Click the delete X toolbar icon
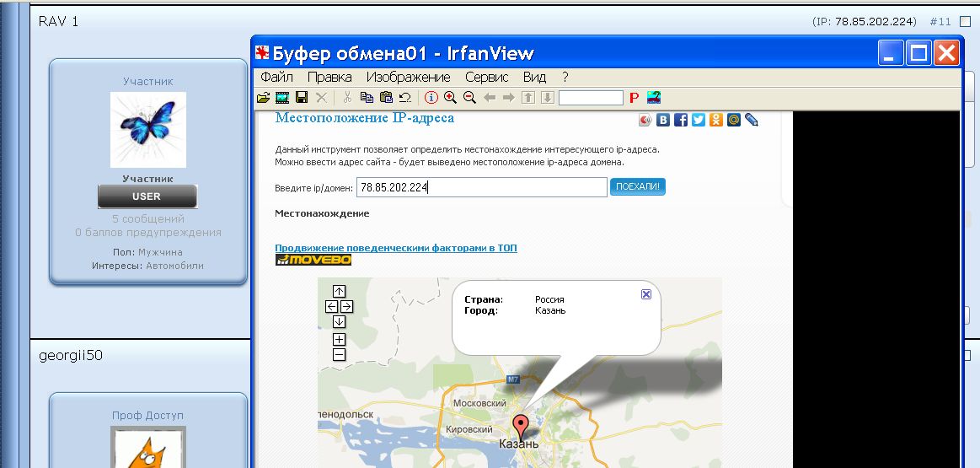Screen dimensions: 980x468 (320, 98)
